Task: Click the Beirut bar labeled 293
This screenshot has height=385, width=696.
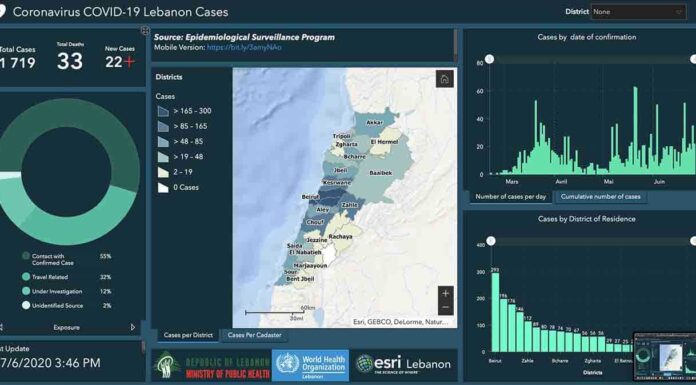Action: (x=495, y=312)
